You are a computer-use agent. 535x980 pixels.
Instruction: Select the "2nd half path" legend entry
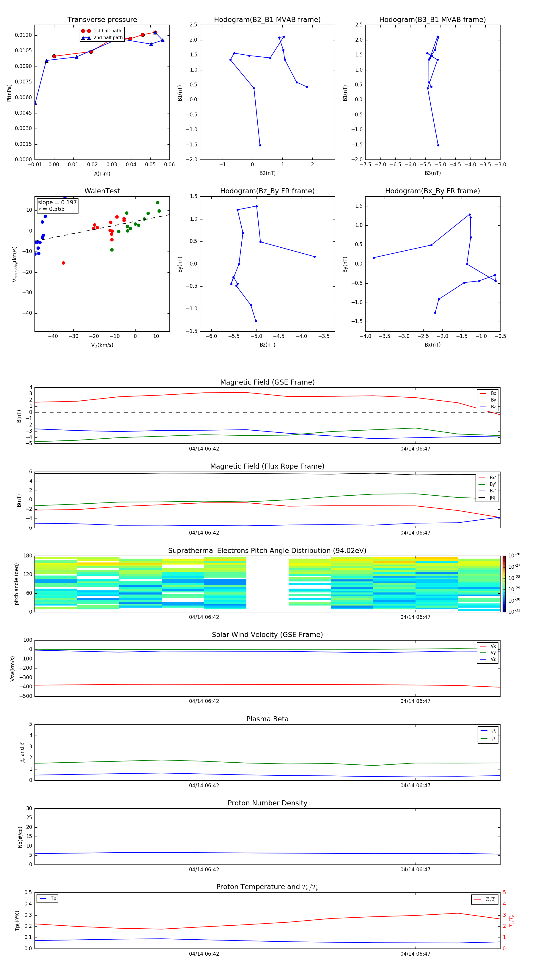pyautogui.click(x=102, y=38)
